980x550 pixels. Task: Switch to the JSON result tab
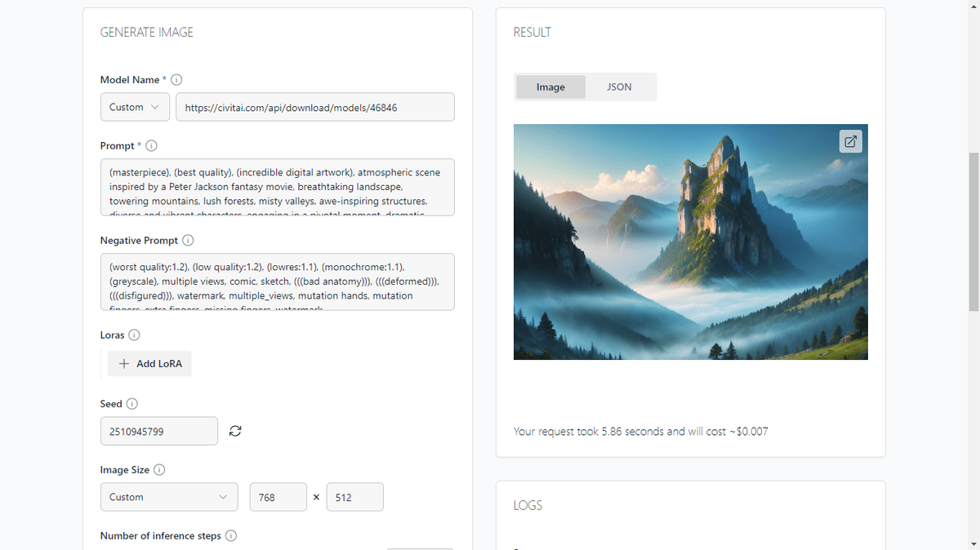[x=620, y=87]
